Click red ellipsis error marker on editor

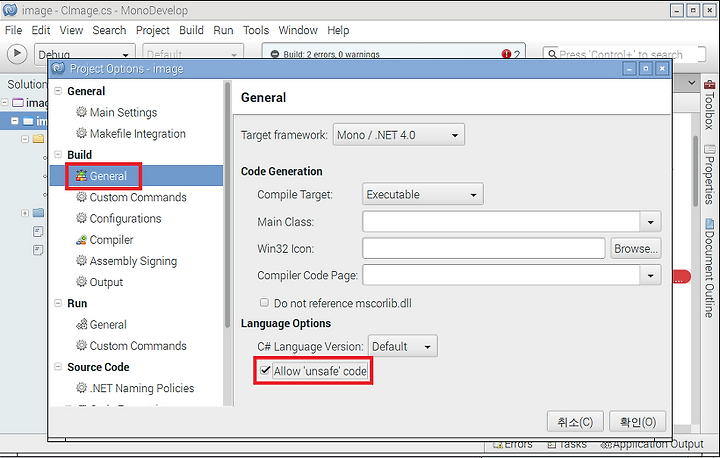681,277
